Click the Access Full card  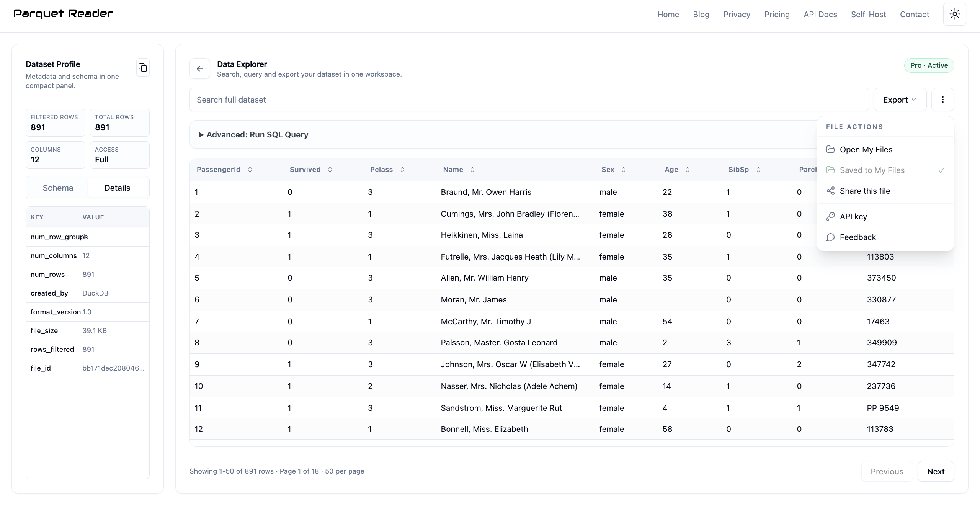tap(119, 155)
